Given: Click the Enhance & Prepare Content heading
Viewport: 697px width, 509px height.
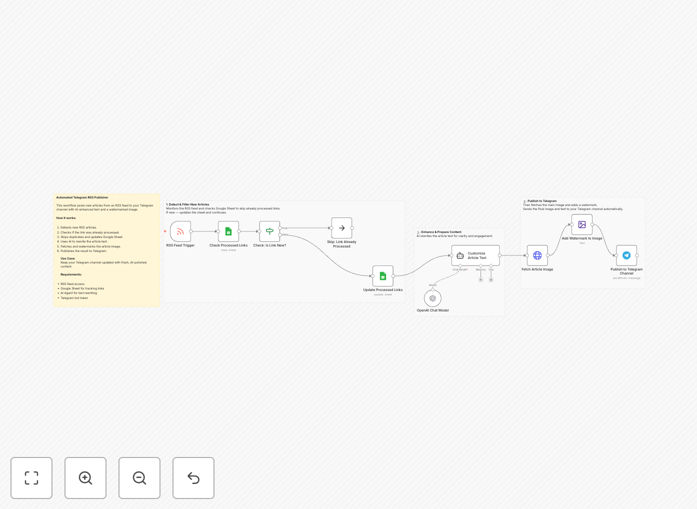Looking at the screenshot, I should [x=439, y=232].
